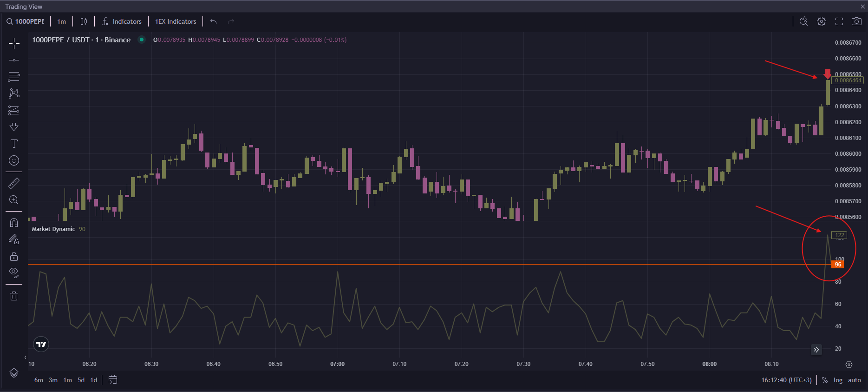The width and height of the screenshot is (868, 392).
Task: Select the text annotation tool
Action: pos(14,144)
